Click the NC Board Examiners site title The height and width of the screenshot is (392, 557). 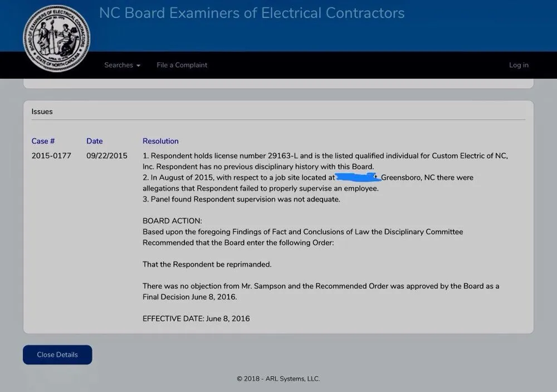[x=252, y=13]
